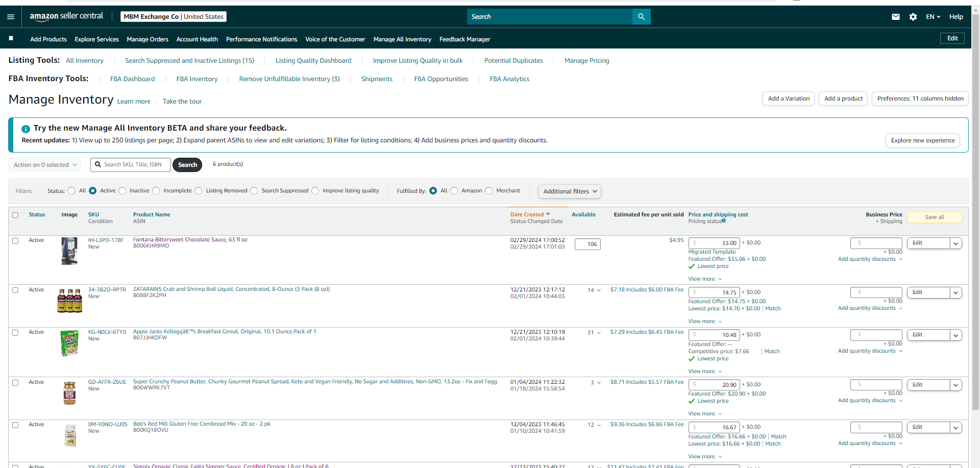The image size is (980, 468).
Task: Open the hamburger navigation menu
Action: 11,17
